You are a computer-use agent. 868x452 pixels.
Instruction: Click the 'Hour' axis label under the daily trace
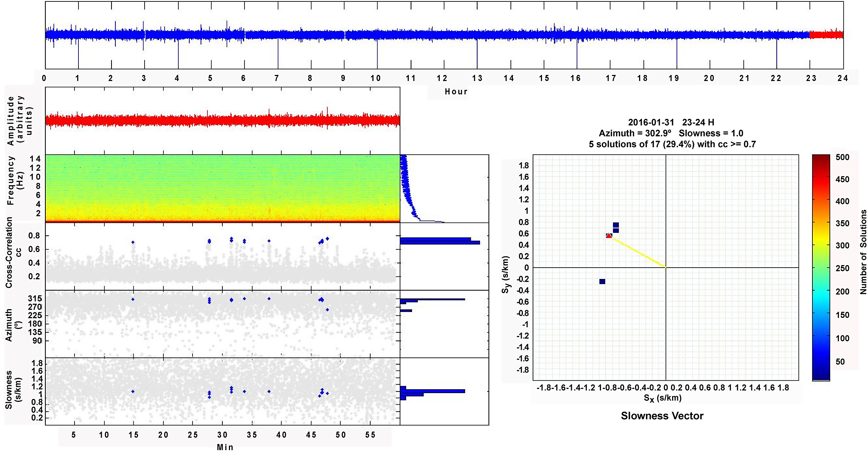pos(456,92)
